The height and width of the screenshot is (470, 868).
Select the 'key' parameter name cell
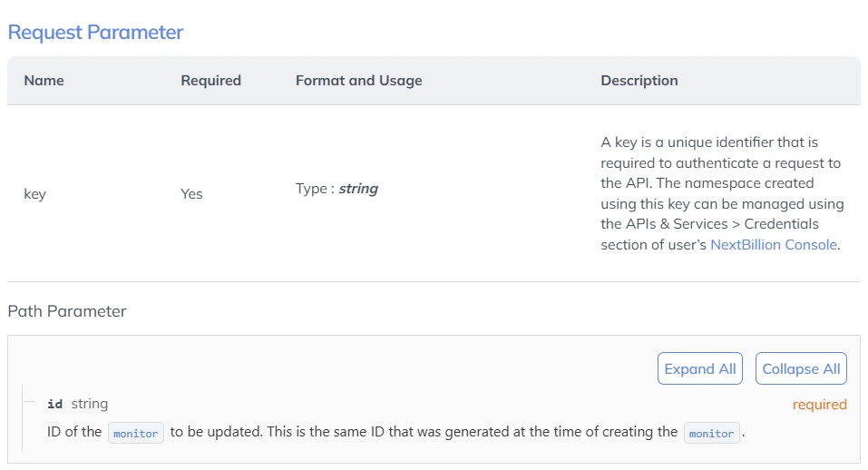(x=34, y=194)
